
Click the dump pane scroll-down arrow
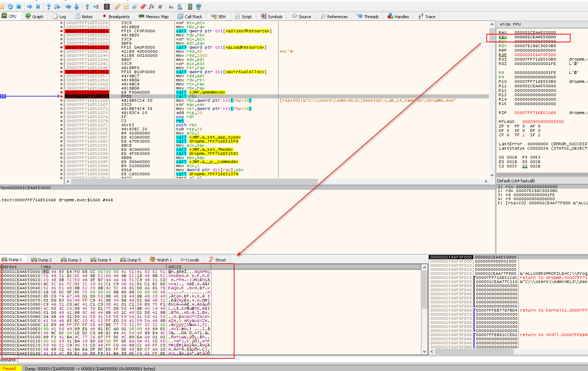coord(425,351)
